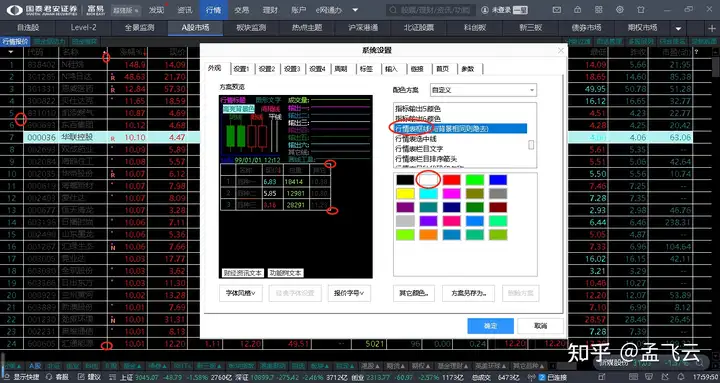
Task: Click the 未登录 user account icon
Action: pyautogui.click(x=485, y=10)
